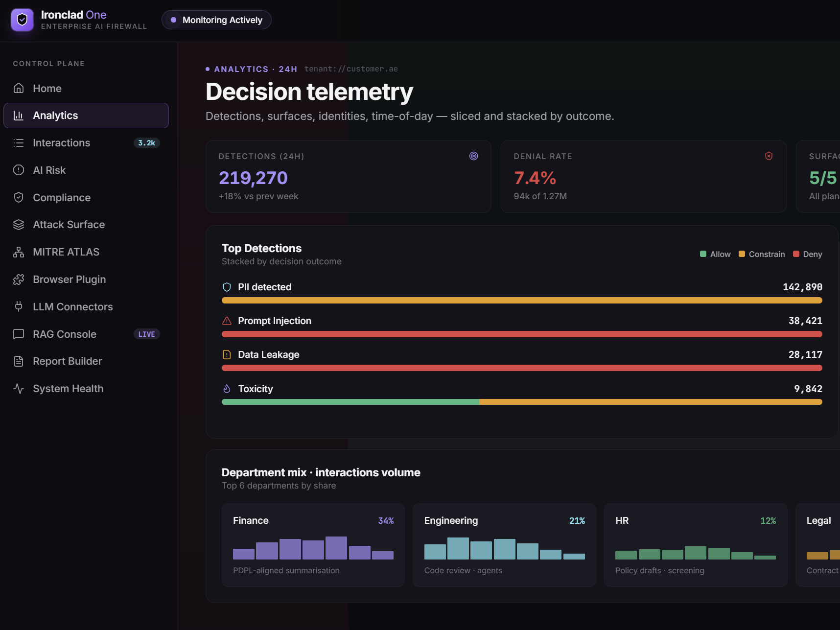Click the '94k of 1.27M' text
Screen dimensions: 840x630
pyautogui.click(x=540, y=196)
